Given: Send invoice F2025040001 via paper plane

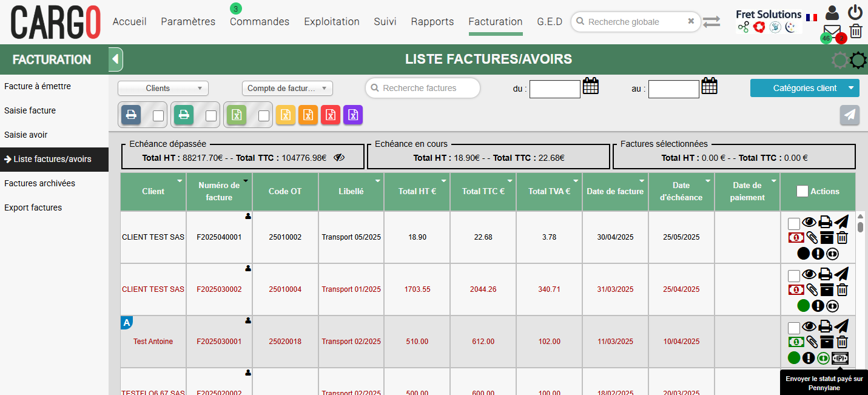Looking at the screenshot, I should pyautogui.click(x=841, y=222).
